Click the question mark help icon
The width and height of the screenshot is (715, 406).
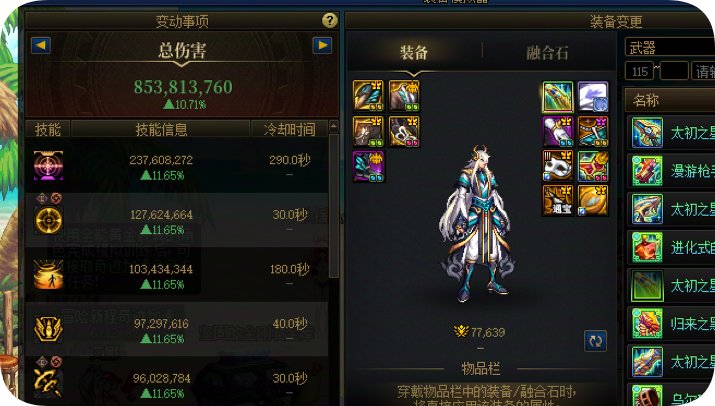330,20
